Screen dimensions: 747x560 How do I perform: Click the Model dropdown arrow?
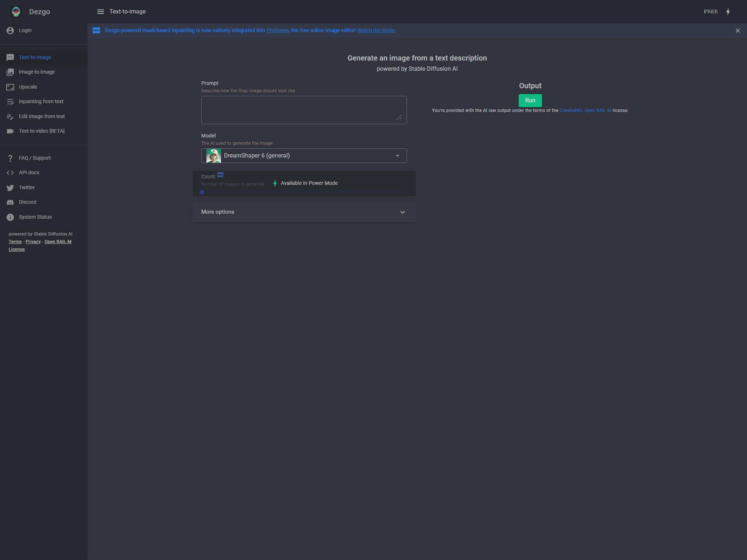[x=398, y=156]
